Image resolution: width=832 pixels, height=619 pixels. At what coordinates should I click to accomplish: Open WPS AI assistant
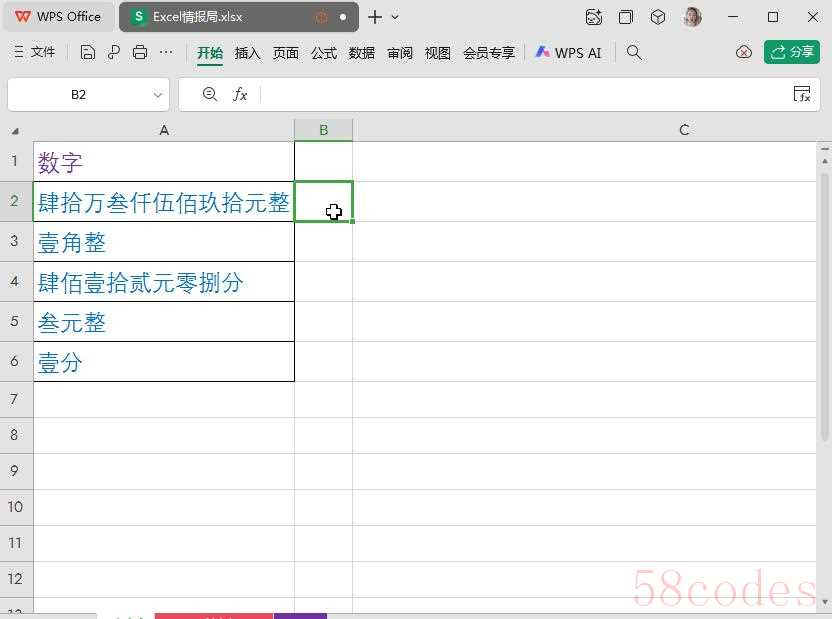tap(568, 53)
